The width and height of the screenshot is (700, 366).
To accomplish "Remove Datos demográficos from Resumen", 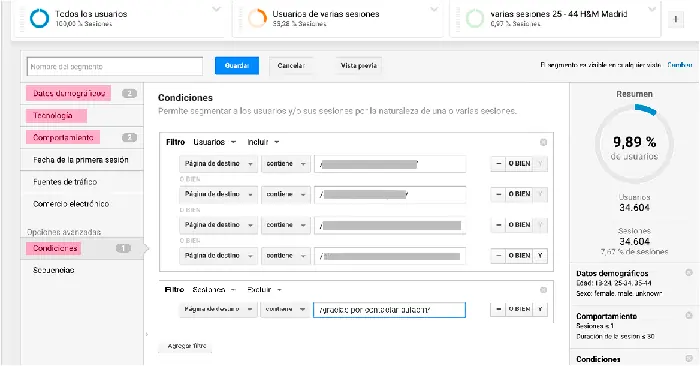I will click(x=689, y=272).
